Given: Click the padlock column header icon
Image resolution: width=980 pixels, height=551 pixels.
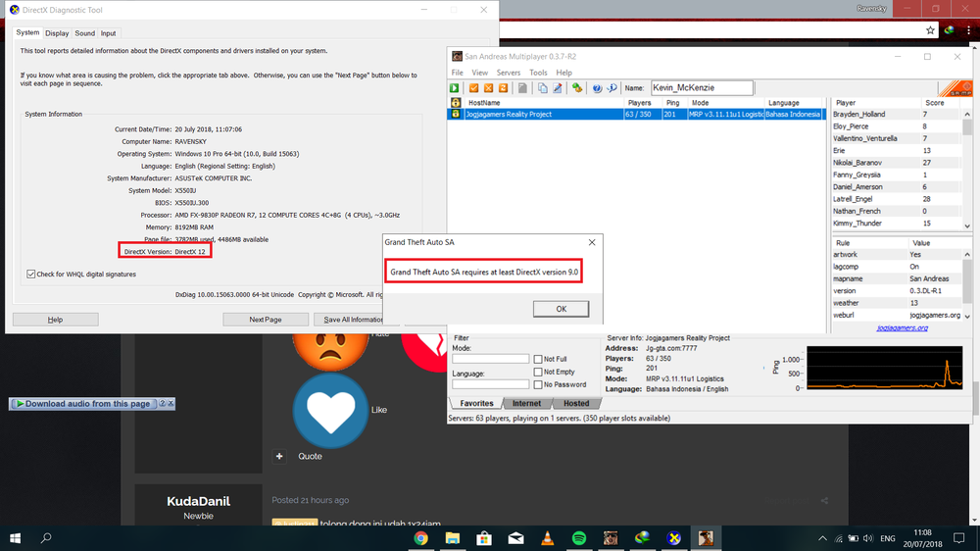Looking at the screenshot, I should tap(456, 103).
